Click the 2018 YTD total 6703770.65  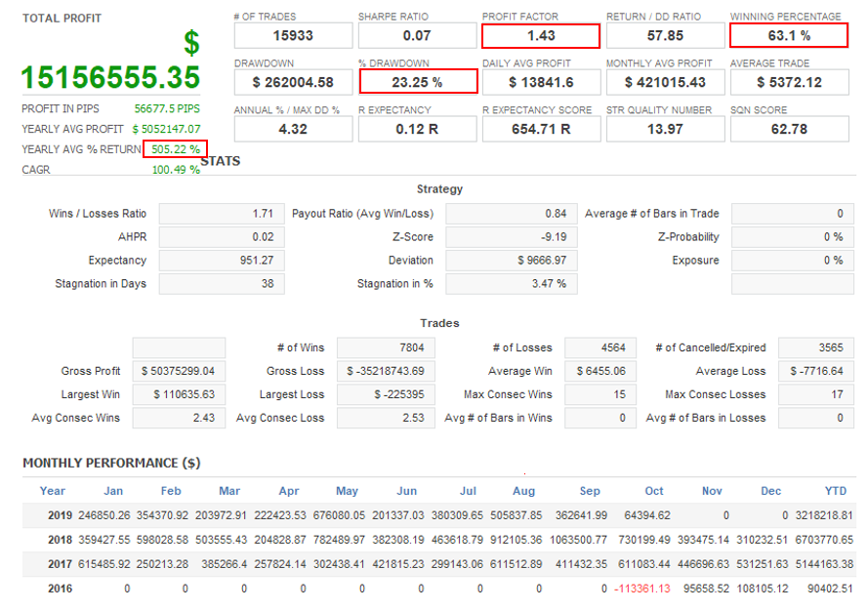click(824, 540)
